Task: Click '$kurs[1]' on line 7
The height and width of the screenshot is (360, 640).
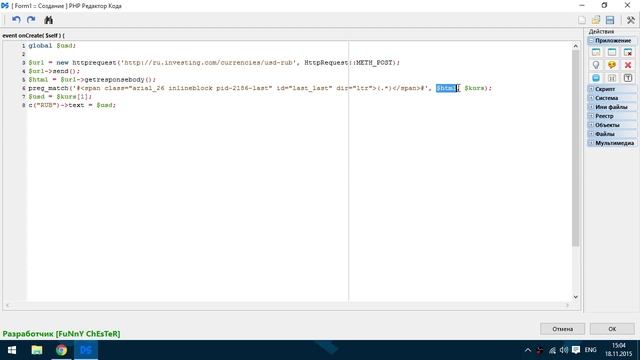Action: [x=72, y=97]
